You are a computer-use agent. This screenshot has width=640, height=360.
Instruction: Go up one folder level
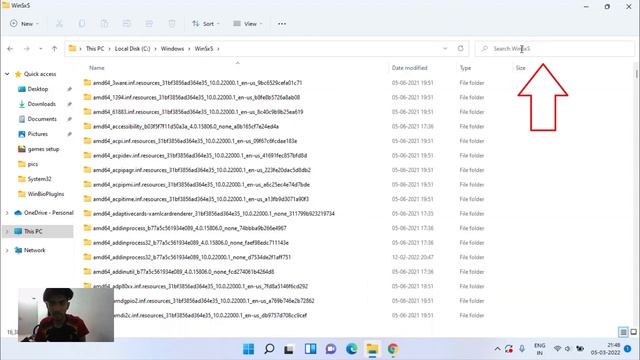[x=54, y=49]
